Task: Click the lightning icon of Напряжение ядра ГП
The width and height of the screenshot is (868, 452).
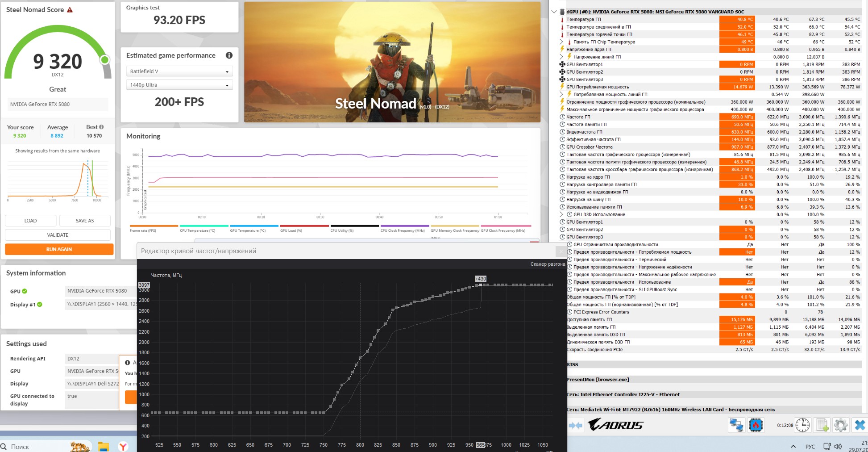Action: click(562, 50)
